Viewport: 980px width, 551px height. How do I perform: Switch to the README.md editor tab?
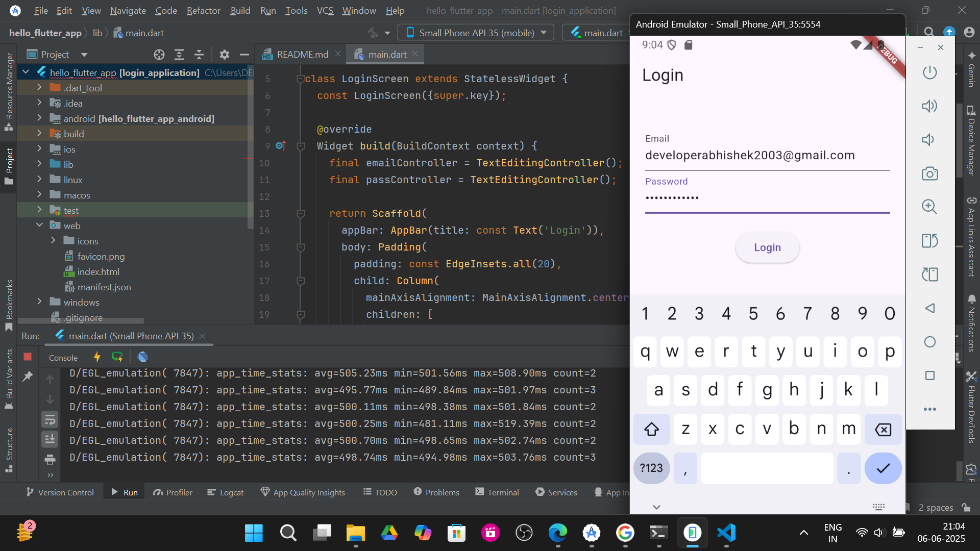[x=302, y=54]
